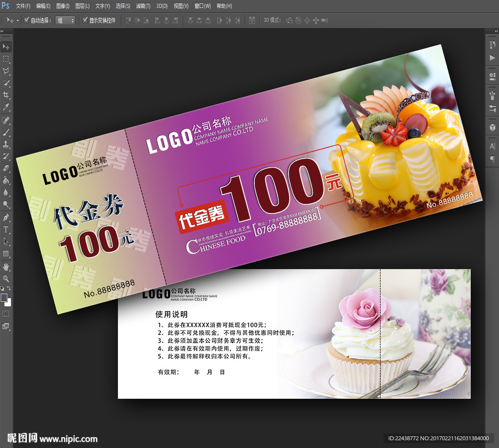The image size is (499, 448).
Task: Choose the Hand tool
Action: pyautogui.click(x=6, y=266)
